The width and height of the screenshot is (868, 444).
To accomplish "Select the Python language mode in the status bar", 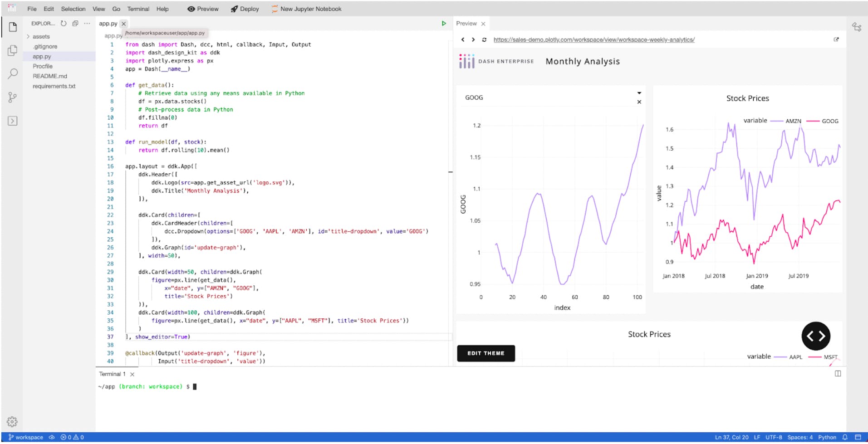I will [828, 437].
